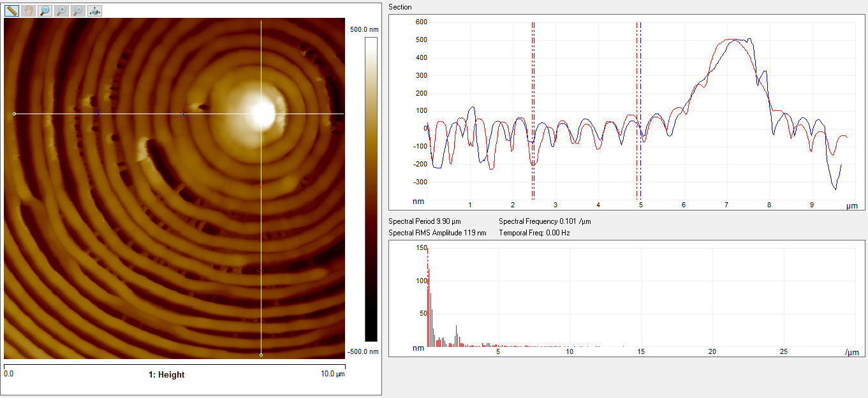
Task: Activate the hand pan tool
Action: point(28,11)
